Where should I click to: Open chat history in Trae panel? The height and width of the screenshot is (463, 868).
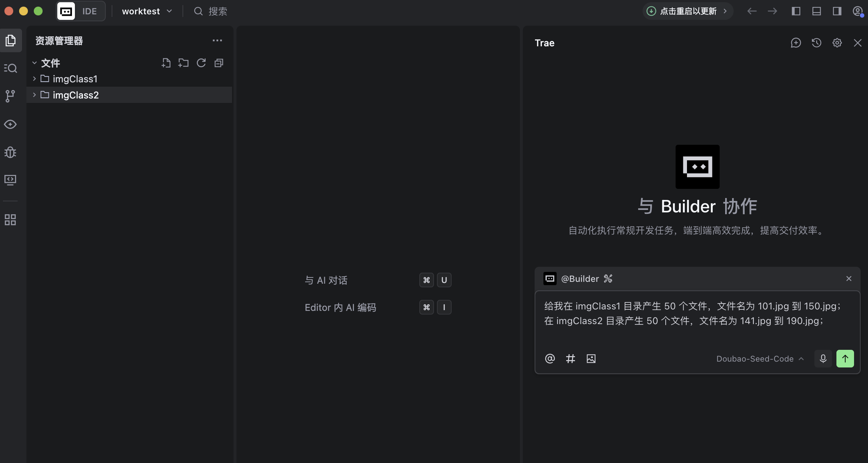(816, 43)
